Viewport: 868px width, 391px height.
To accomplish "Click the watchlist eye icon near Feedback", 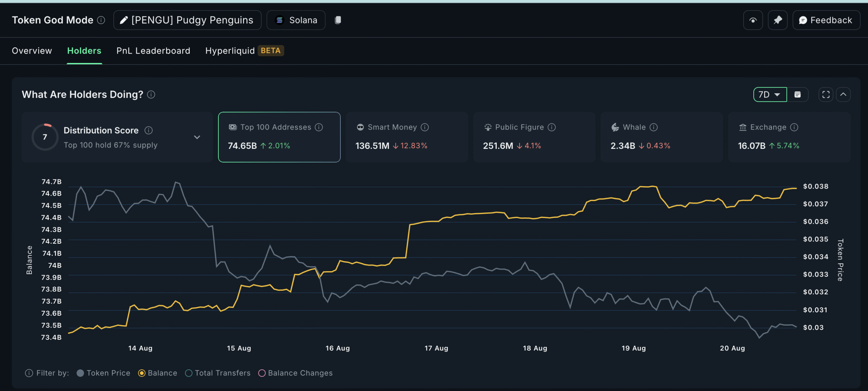I will click(753, 20).
